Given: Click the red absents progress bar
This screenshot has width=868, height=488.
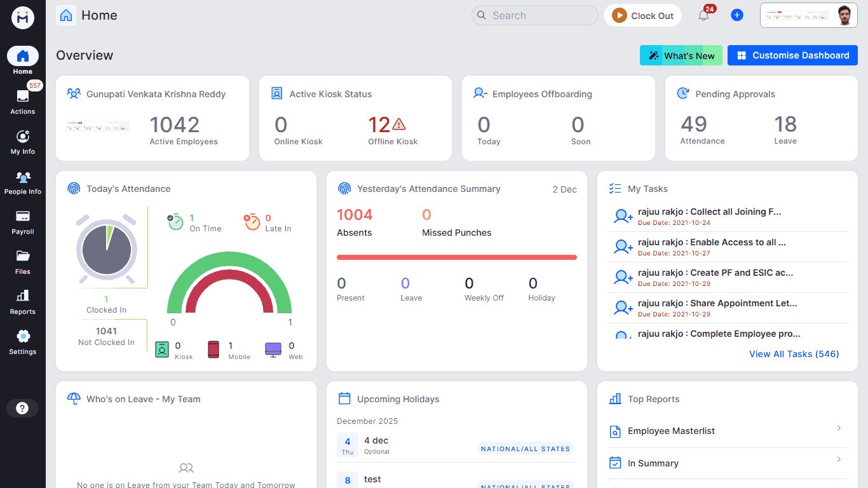Looking at the screenshot, I should pos(457,257).
